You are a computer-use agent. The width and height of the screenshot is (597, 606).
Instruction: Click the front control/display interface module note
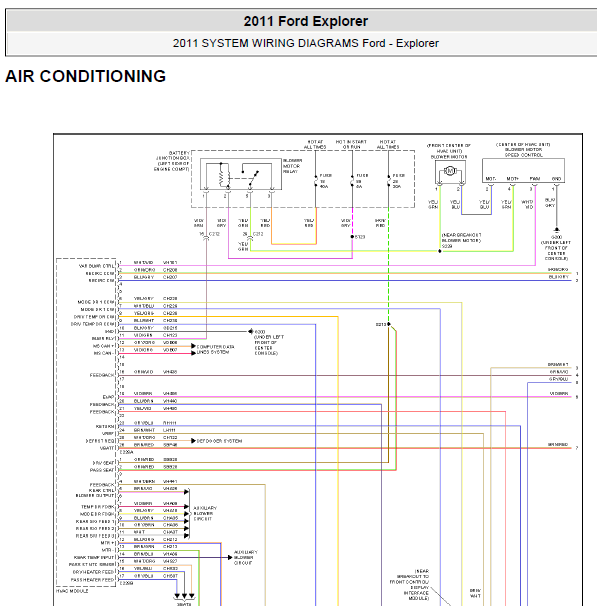pyautogui.click(x=410, y=585)
